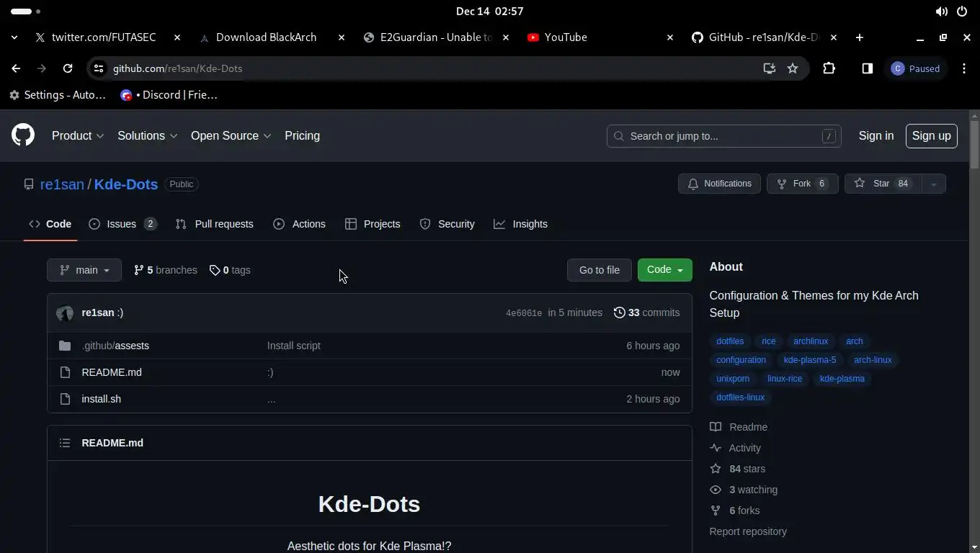Go back with the browser back arrow
This screenshot has width=980, height=553.
pyautogui.click(x=16, y=68)
